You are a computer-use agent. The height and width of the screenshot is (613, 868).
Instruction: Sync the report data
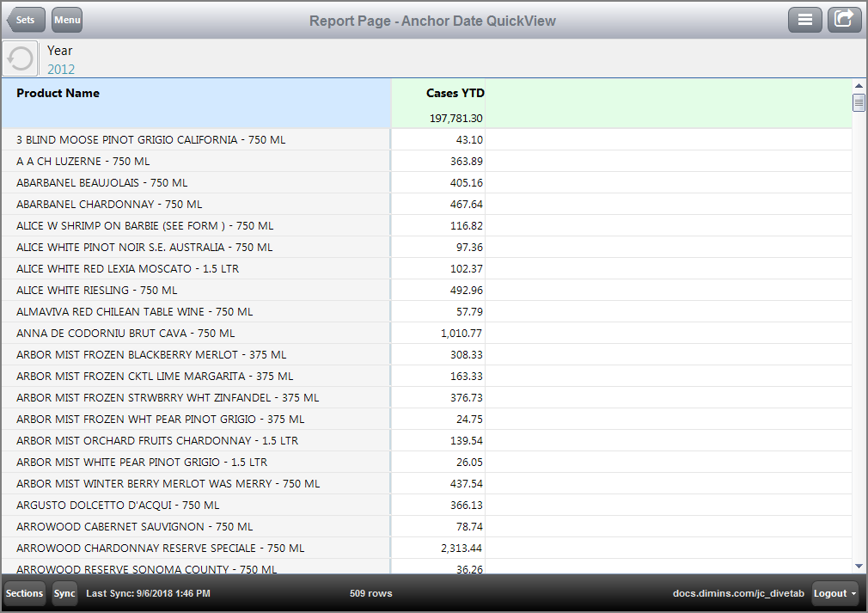pyautogui.click(x=64, y=593)
